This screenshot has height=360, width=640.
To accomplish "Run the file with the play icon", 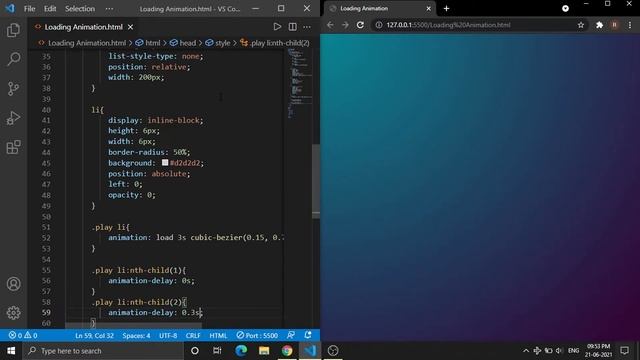I will pos(277,27).
